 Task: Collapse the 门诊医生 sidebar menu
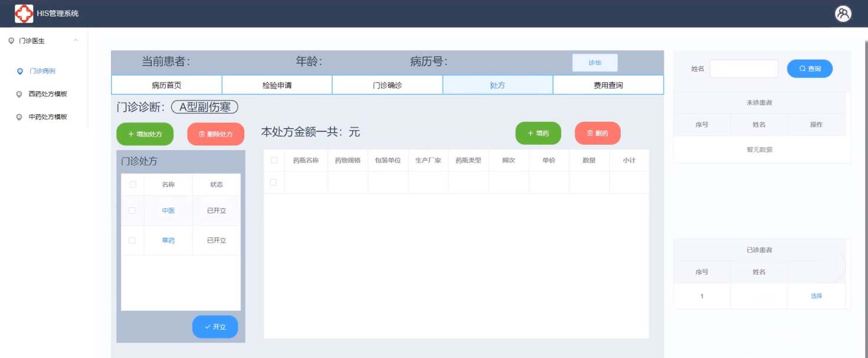tap(76, 40)
